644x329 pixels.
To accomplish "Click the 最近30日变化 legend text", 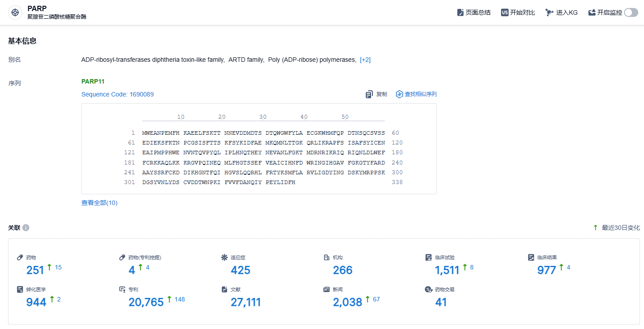I will [621, 228].
